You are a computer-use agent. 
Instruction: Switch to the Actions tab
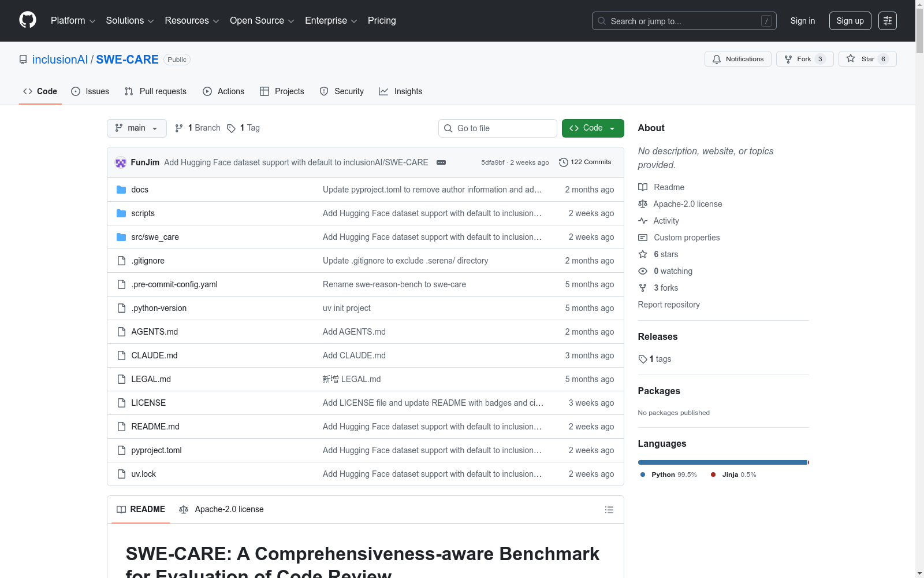point(223,91)
